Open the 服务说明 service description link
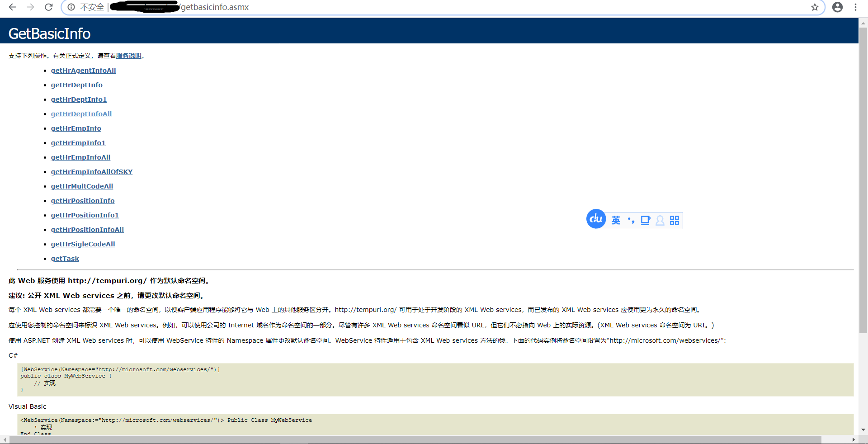Screen dimensions: 868x444 128,55
